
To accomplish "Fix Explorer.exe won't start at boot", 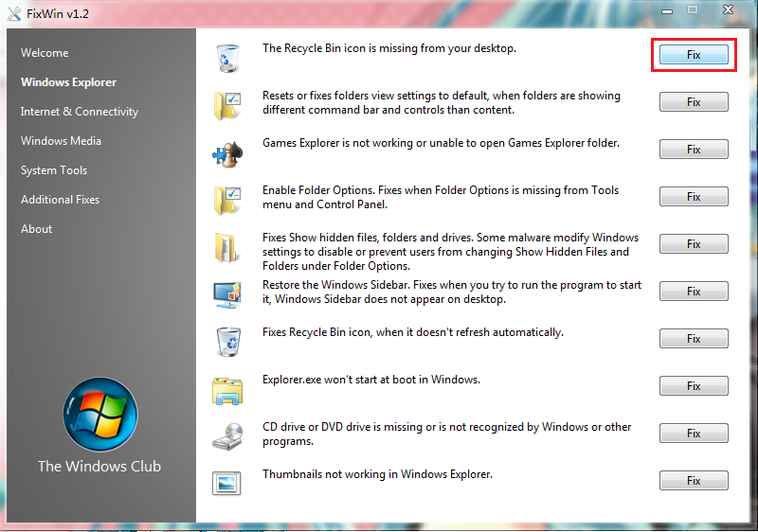I will tap(694, 385).
